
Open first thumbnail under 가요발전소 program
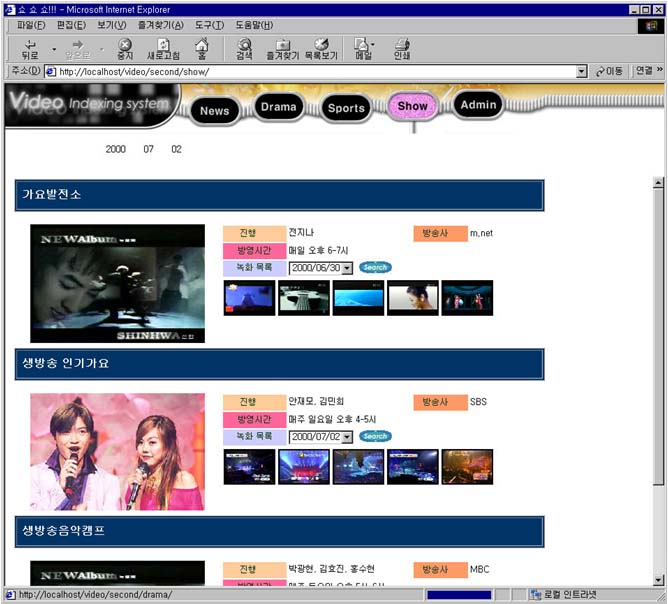[x=249, y=298]
